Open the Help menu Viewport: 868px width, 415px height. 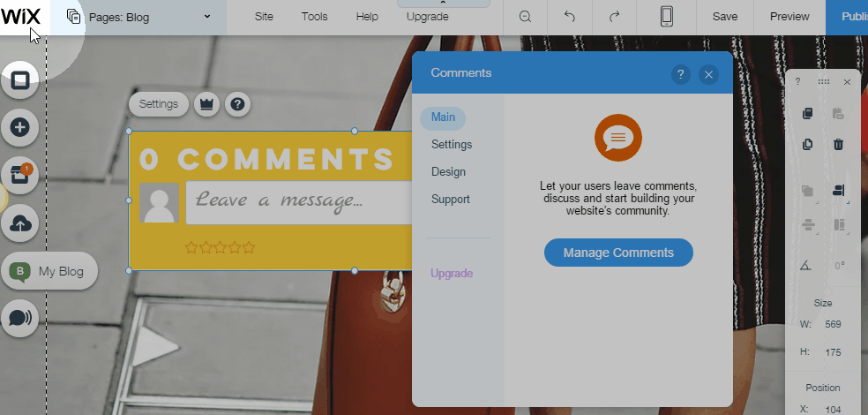point(367,17)
